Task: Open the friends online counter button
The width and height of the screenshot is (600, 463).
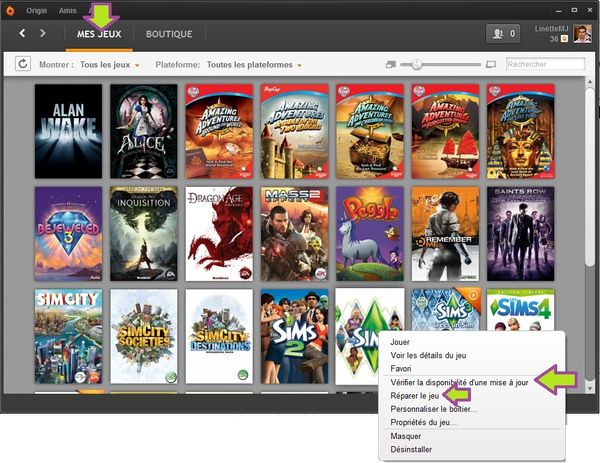Action: click(x=503, y=34)
